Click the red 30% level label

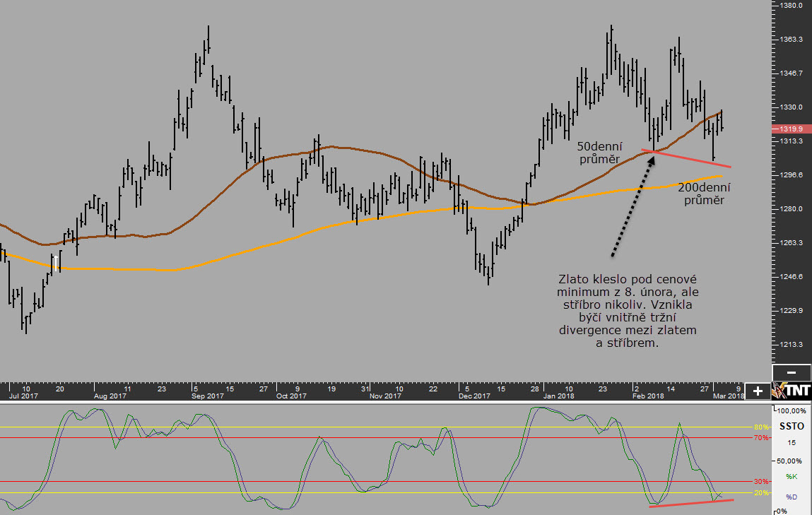[x=761, y=482]
